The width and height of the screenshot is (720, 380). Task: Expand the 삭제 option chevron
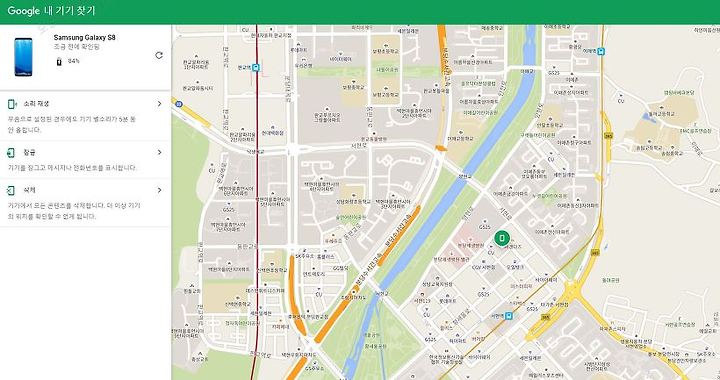click(x=159, y=190)
